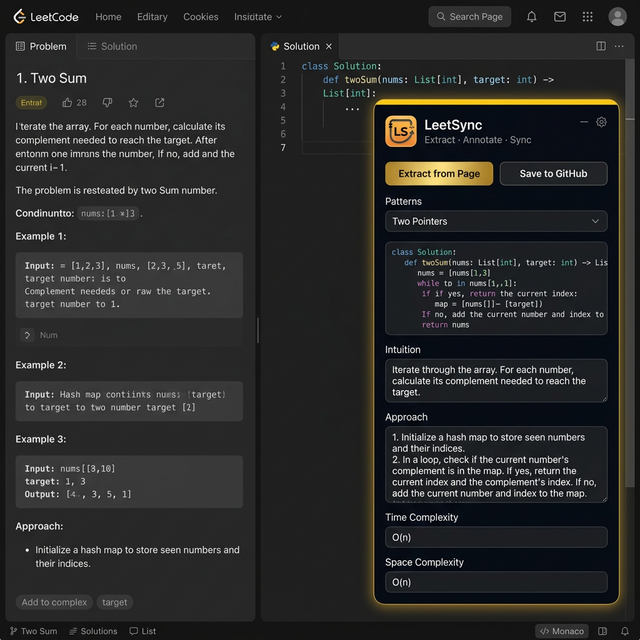Open notifications bell in top bar
The height and width of the screenshot is (640, 640).
point(531,17)
